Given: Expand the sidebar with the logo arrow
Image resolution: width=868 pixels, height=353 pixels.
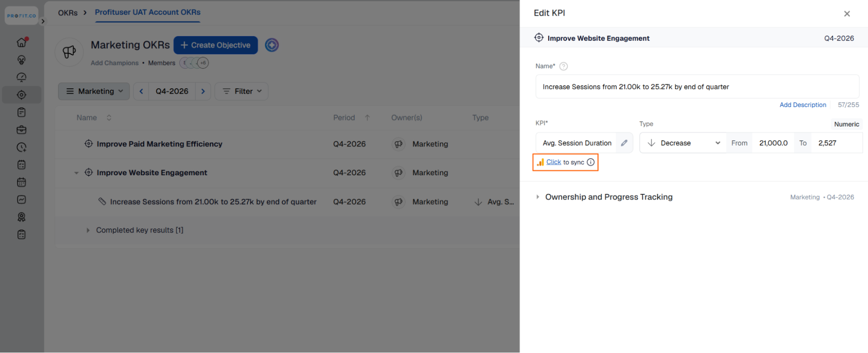Looking at the screenshot, I should tap(43, 21).
